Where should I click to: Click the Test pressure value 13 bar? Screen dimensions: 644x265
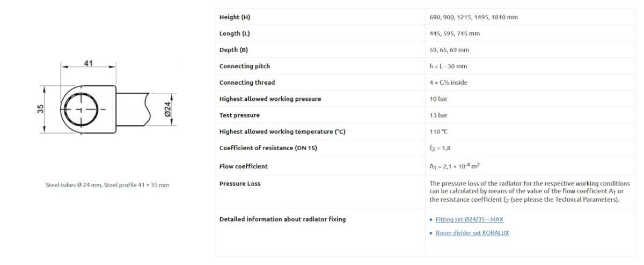[438, 115]
